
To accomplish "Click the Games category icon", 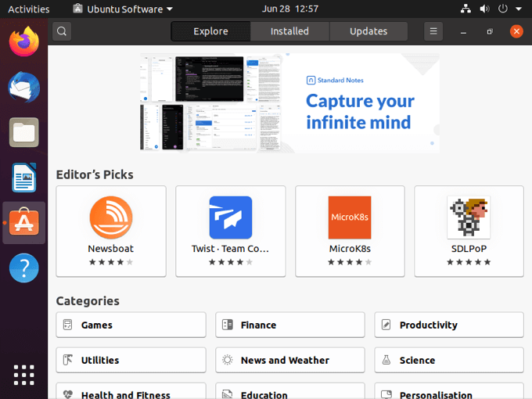I will 67,325.
